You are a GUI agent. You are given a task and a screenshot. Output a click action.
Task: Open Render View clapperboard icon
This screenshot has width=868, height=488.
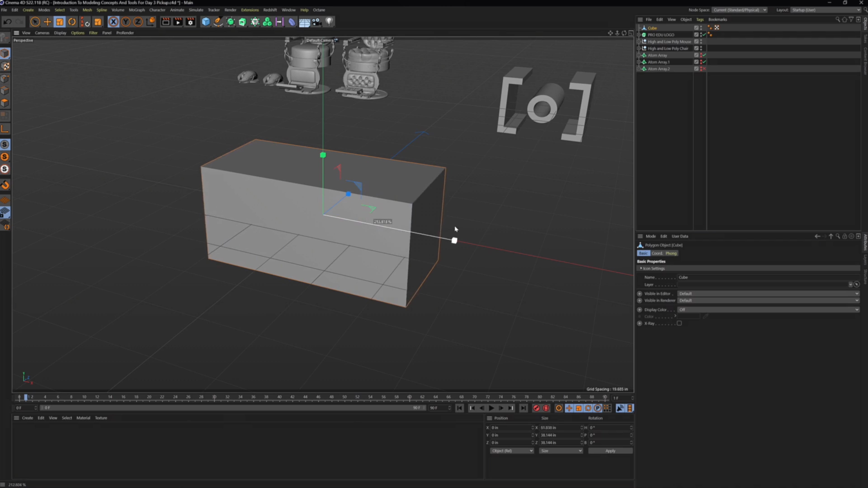(x=165, y=22)
